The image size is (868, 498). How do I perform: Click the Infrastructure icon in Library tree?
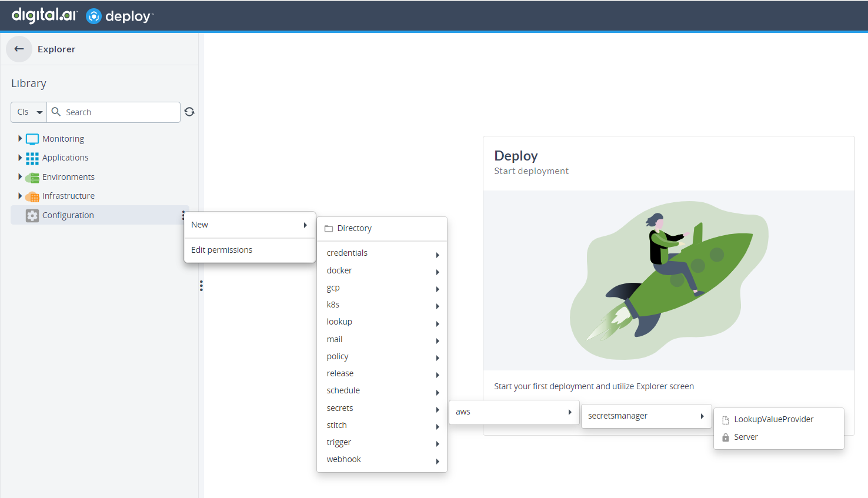coord(32,196)
